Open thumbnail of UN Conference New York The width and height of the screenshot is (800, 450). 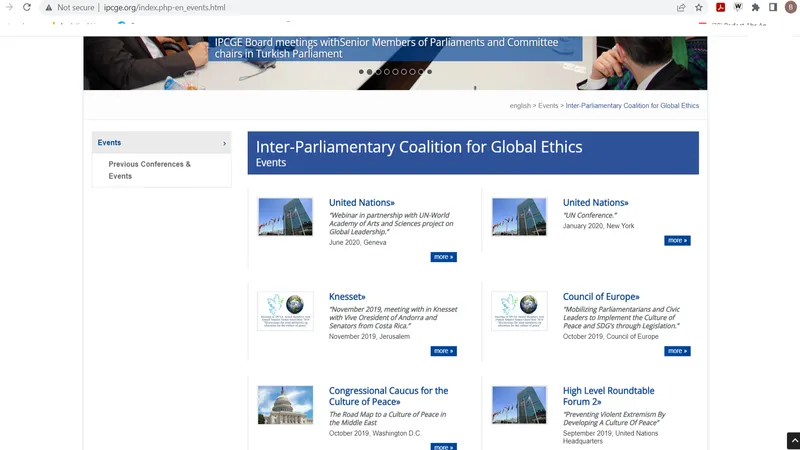[519, 217]
